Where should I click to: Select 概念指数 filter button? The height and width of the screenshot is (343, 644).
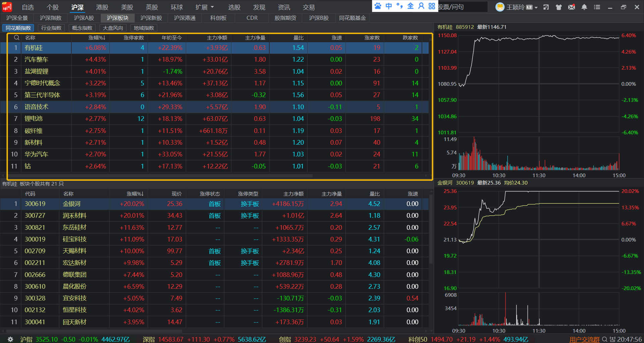82,28
